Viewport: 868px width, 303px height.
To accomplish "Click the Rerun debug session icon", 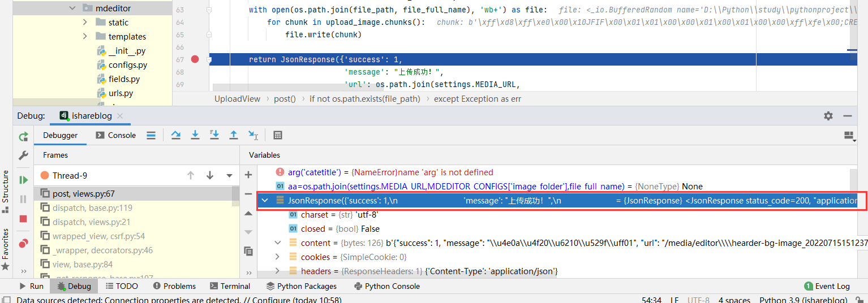I will 23,137.
